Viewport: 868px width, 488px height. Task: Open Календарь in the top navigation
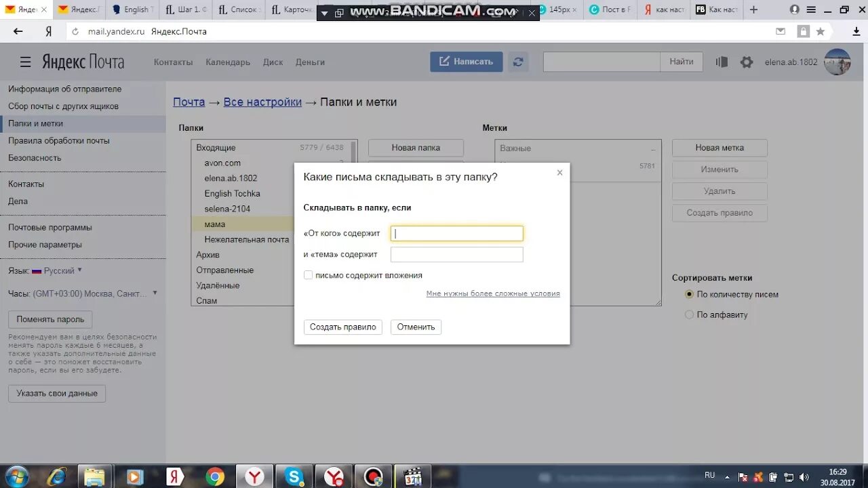pyautogui.click(x=228, y=62)
